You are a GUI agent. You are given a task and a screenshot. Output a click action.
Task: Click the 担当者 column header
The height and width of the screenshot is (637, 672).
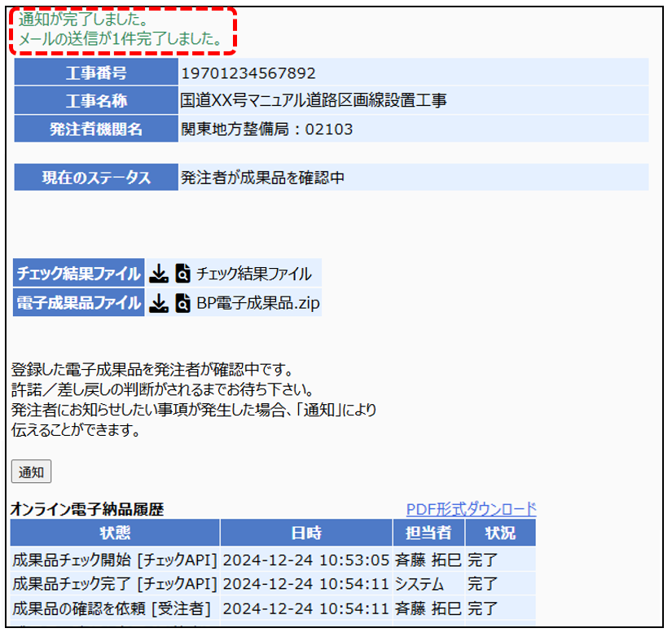coord(428,534)
